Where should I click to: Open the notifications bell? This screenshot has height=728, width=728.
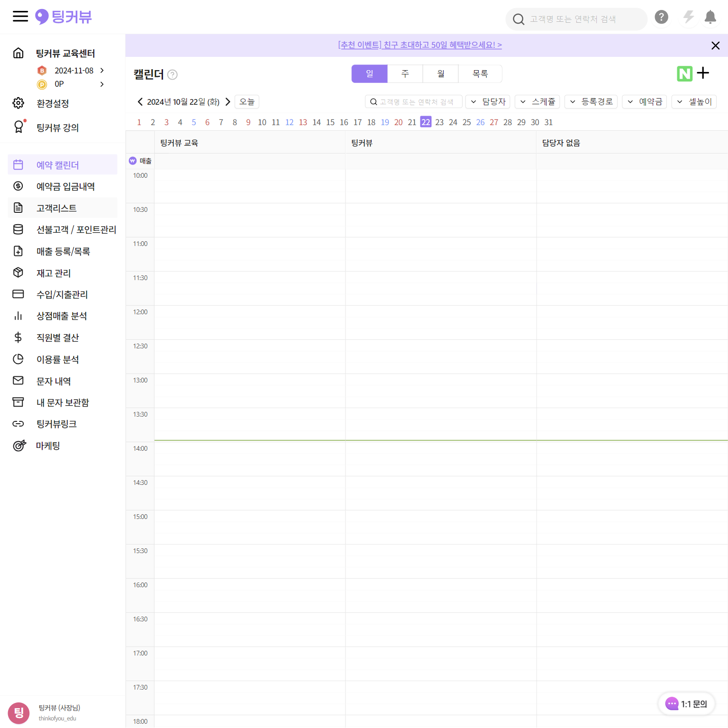[x=710, y=17]
